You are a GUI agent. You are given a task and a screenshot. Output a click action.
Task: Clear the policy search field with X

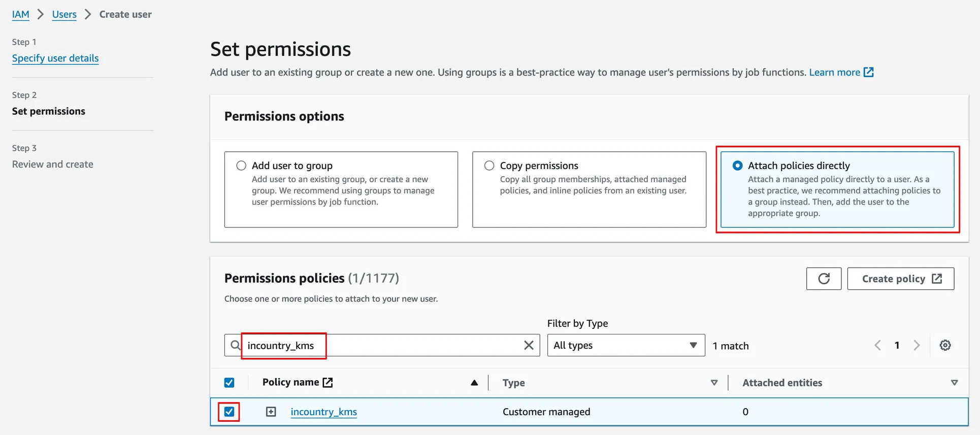[528, 345]
